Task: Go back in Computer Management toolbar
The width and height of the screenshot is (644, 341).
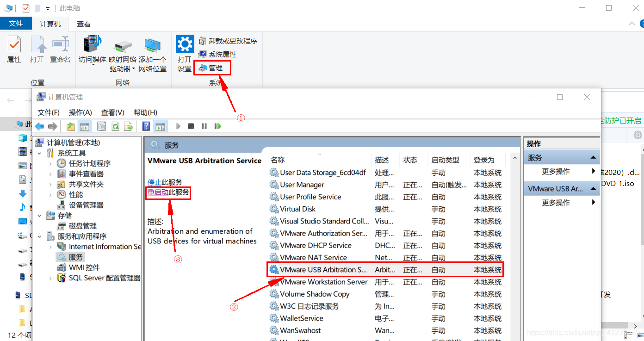Action: (40, 126)
